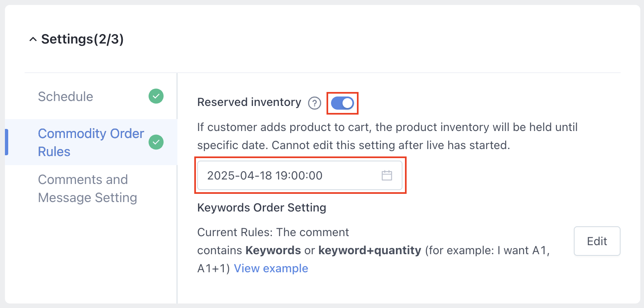
Task: Open the View example link
Action: click(x=271, y=268)
